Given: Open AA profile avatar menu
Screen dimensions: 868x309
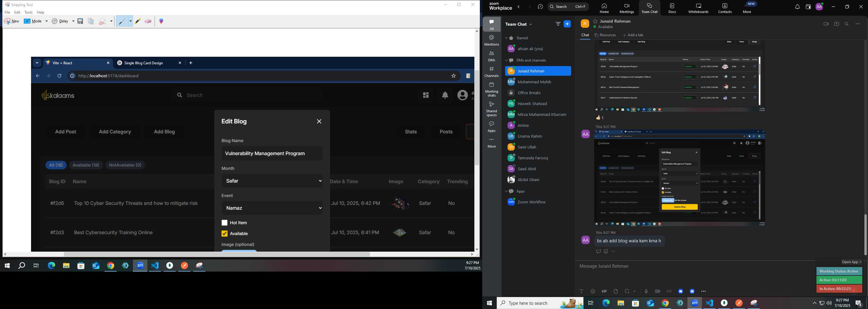Looking at the screenshot, I should (819, 7).
